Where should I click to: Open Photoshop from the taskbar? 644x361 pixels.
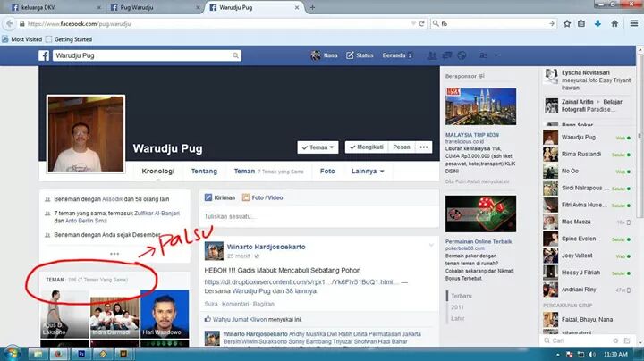(x=81, y=354)
